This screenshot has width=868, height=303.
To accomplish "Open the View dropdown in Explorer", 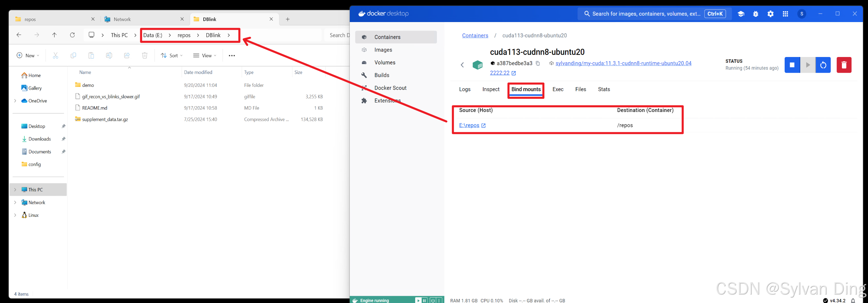I will [x=205, y=56].
